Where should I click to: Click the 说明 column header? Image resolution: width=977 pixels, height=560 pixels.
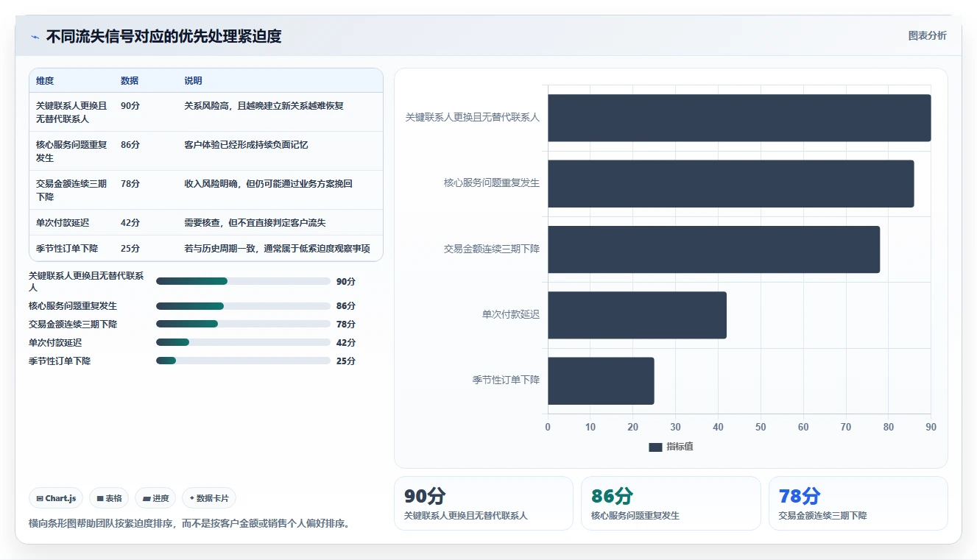pyautogui.click(x=193, y=81)
